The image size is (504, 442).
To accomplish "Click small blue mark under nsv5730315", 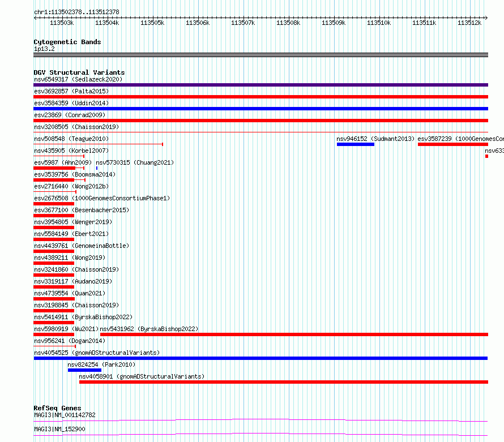I will point(97,168).
